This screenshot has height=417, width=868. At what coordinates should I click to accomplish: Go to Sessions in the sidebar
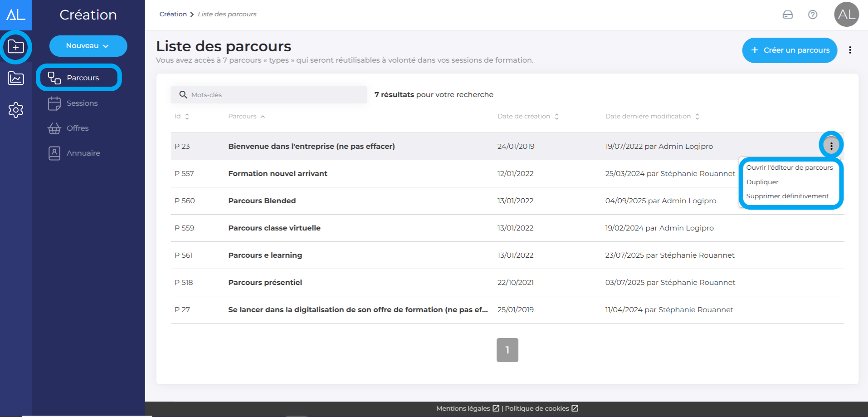(82, 103)
